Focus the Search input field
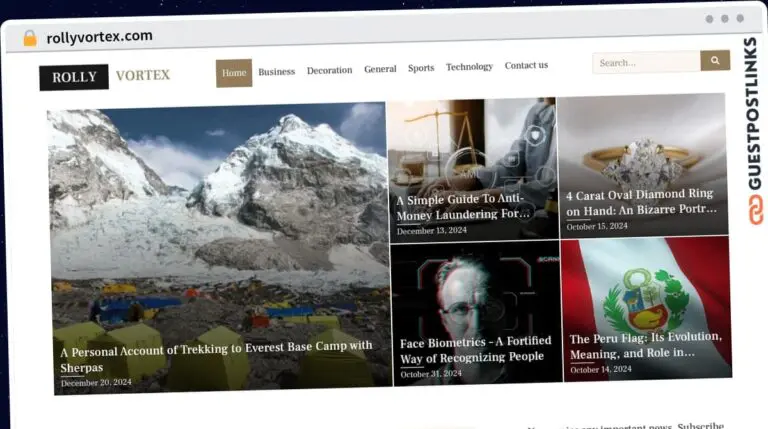 coord(646,62)
